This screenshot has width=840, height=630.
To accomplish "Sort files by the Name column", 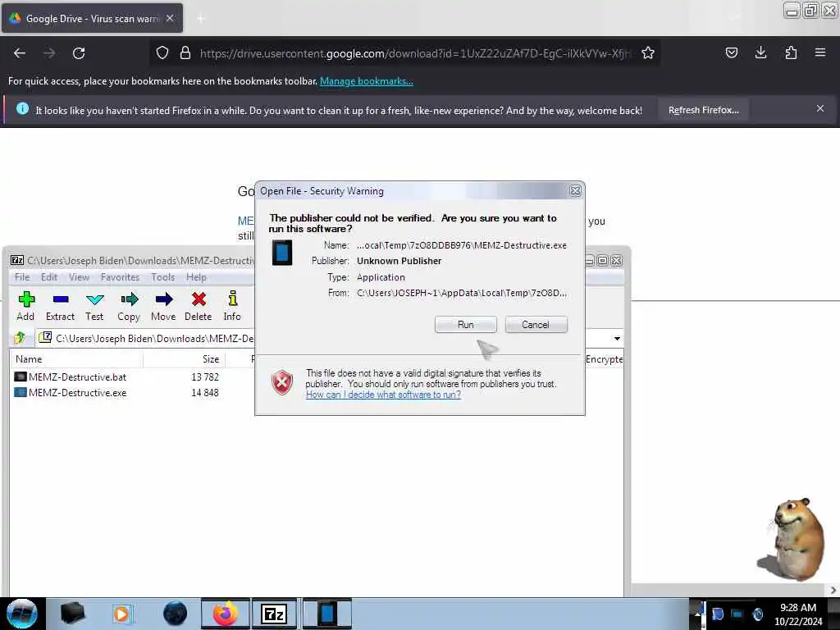I will click(76, 359).
